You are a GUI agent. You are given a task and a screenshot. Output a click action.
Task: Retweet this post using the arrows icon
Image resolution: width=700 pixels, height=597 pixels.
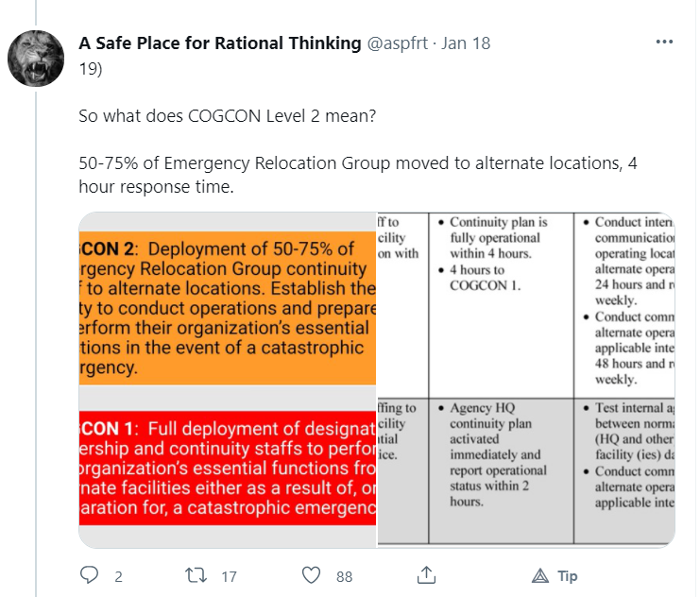coord(197,575)
